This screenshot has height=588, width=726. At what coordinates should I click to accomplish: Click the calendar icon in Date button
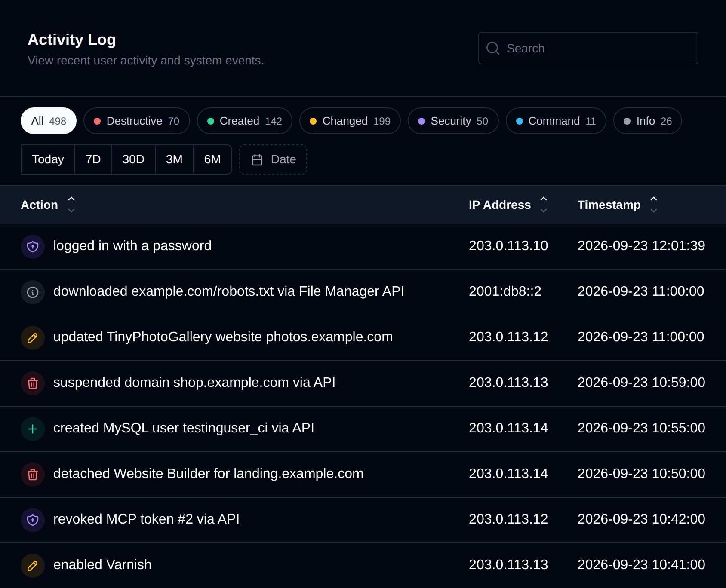[x=257, y=160]
